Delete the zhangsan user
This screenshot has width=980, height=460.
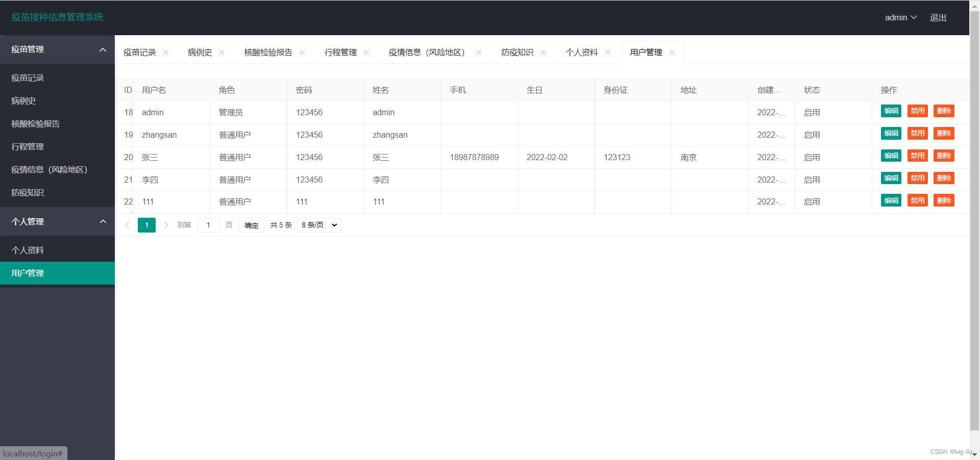tap(944, 134)
